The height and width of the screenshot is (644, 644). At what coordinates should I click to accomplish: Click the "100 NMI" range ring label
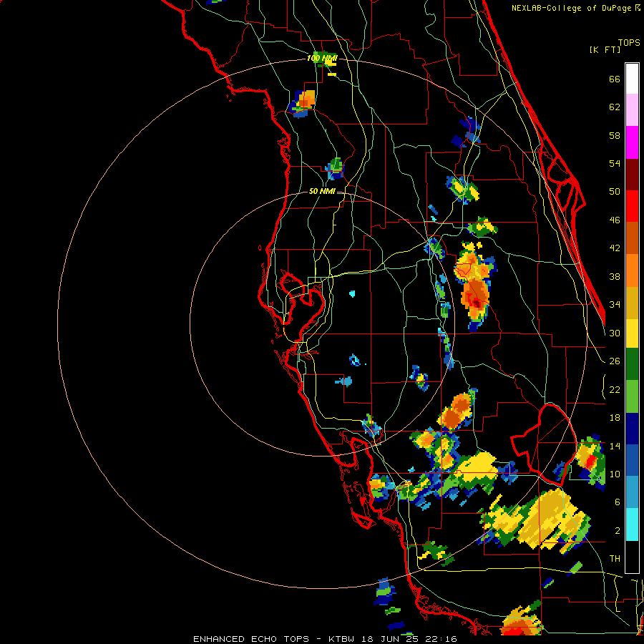coord(322,59)
